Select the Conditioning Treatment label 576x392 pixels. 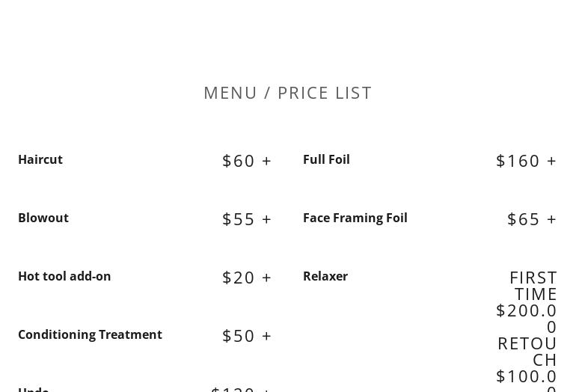(x=90, y=334)
